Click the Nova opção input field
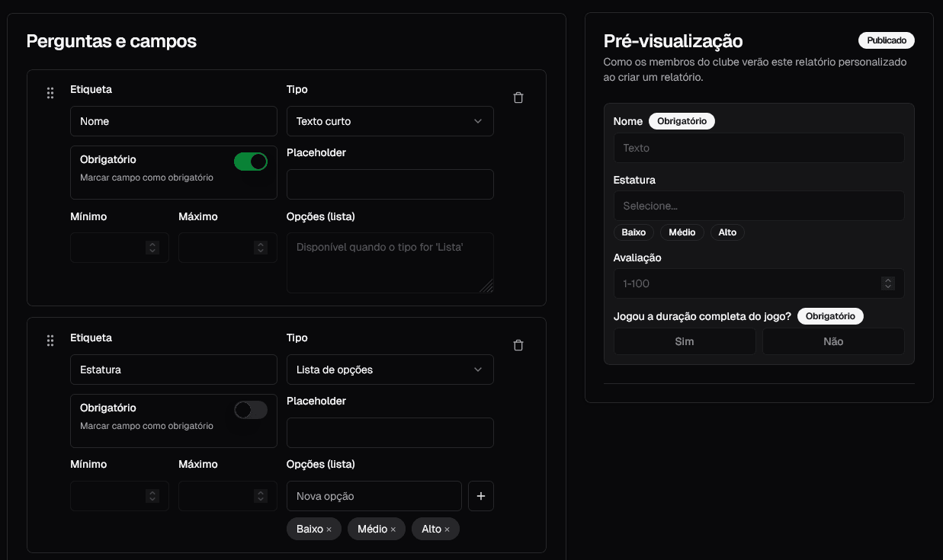943x560 pixels. click(374, 496)
